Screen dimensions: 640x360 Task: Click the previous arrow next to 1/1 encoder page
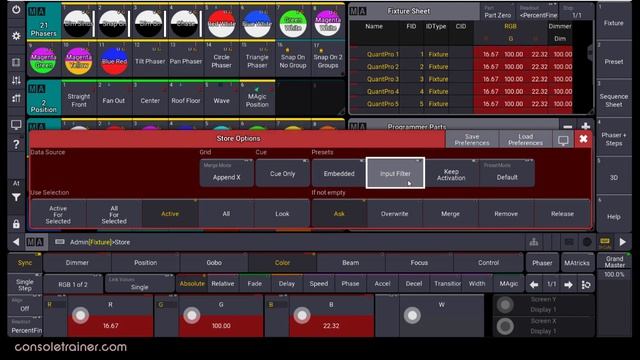pos(534,284)
